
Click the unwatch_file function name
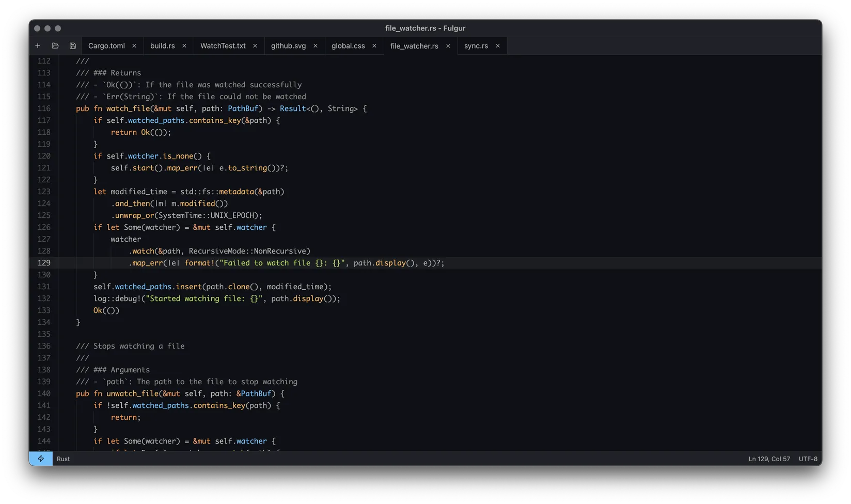(132, 393)
